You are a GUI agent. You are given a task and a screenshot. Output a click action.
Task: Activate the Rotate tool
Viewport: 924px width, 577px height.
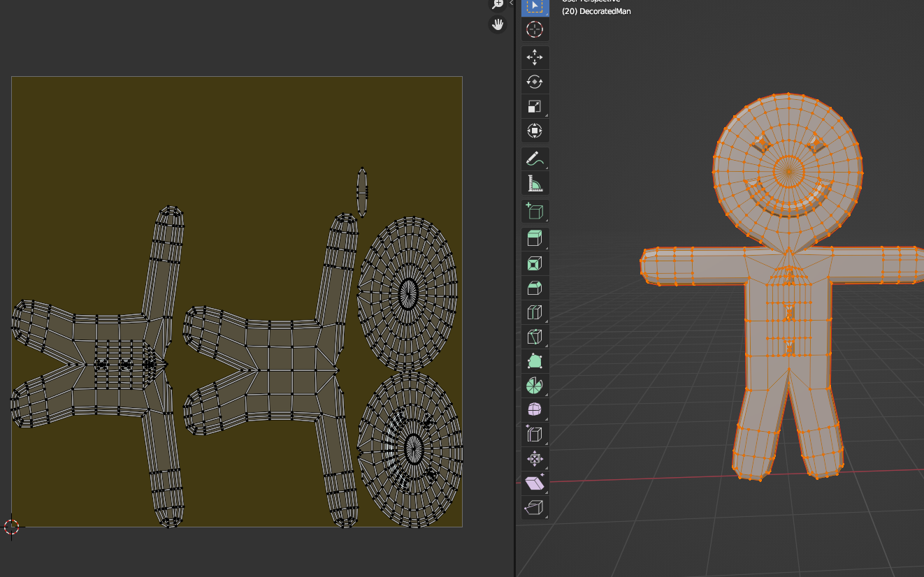[x=535, y=82]
